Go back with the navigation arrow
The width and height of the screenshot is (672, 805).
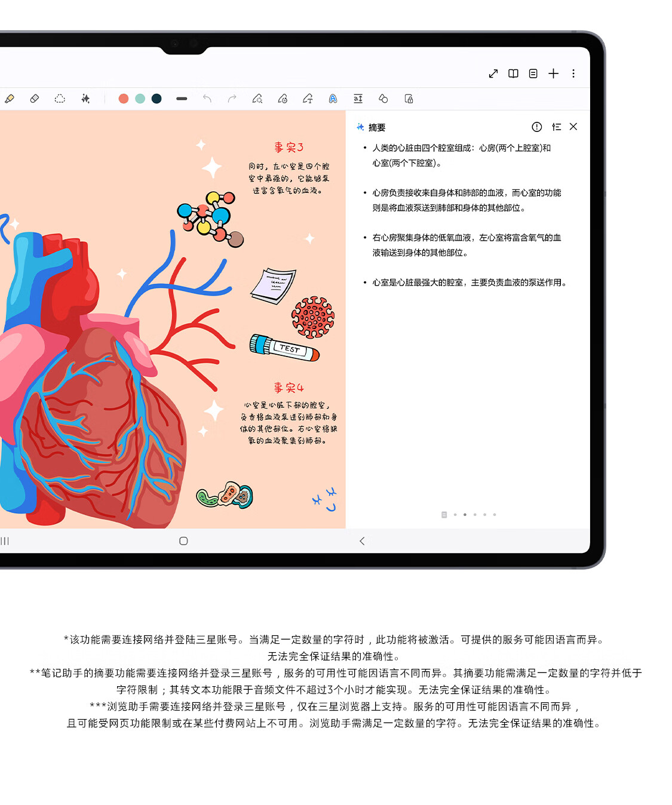(362, 541)
